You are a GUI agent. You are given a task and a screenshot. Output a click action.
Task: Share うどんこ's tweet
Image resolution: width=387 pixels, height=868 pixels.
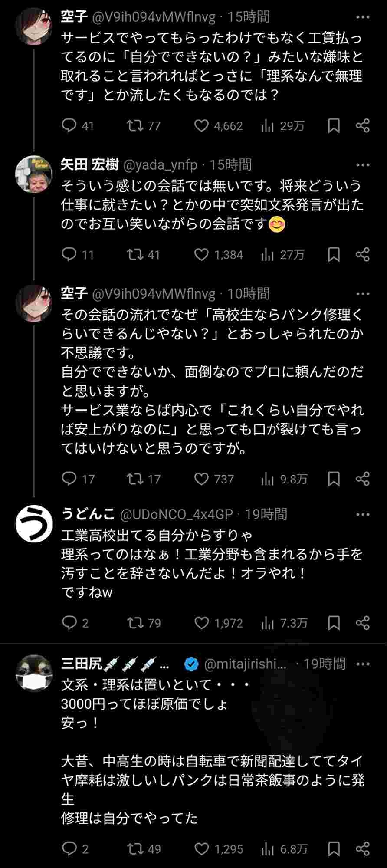click(x=363, y=623)
